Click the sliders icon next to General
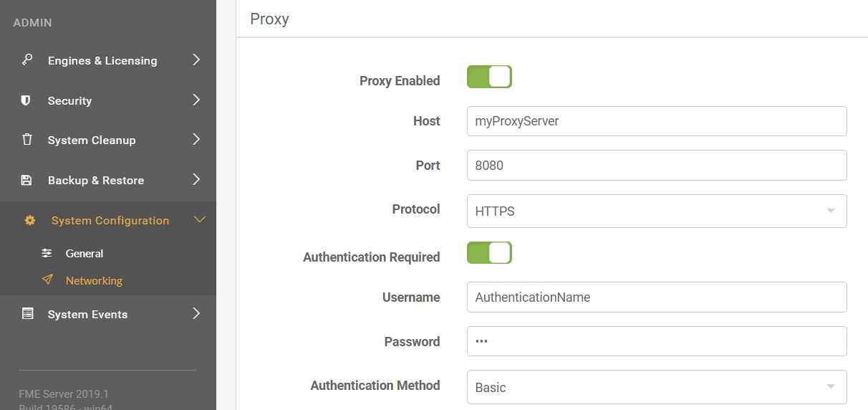This screenshot has width=868, height=410. (x=47, y=253)
